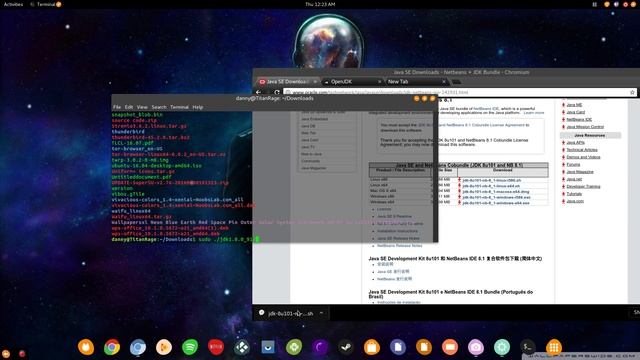Open the orange play-button music app
Screen dimensions: 640x360
pyautogui.click(x=164, y=347)
